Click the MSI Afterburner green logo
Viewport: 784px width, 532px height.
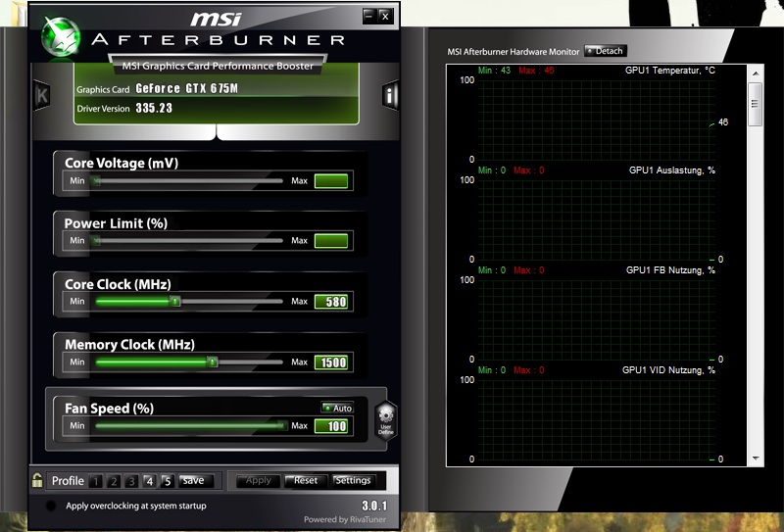(x=61, y=36)
